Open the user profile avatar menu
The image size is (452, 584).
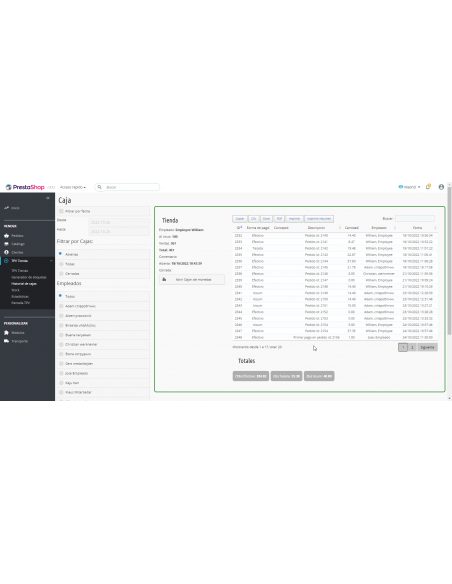(x=441, y=187)
